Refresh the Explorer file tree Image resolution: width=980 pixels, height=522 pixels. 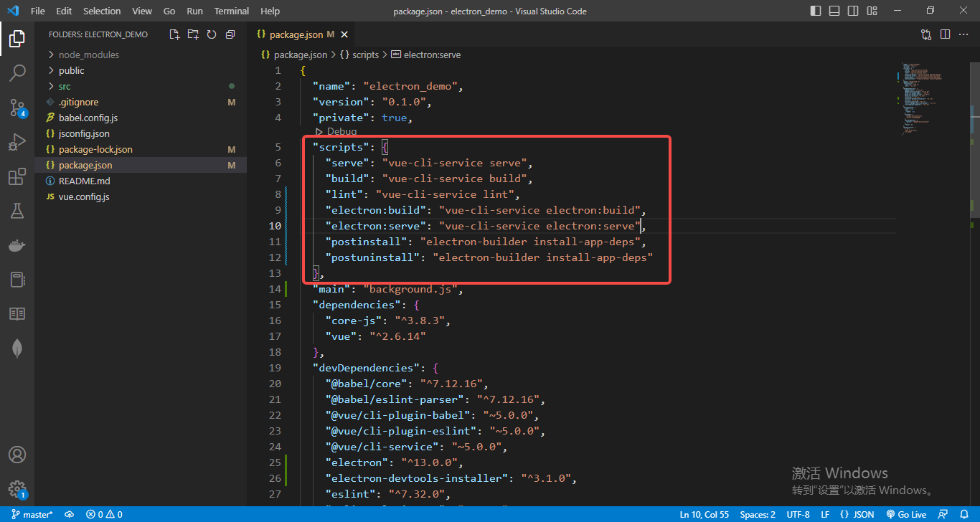coord(212,34)
